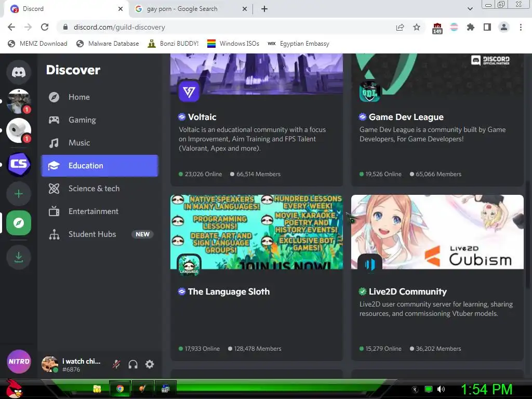This screenshot has height=399, width=532.
Task: Select the Gaming discover category
Action: click(99, 120)
